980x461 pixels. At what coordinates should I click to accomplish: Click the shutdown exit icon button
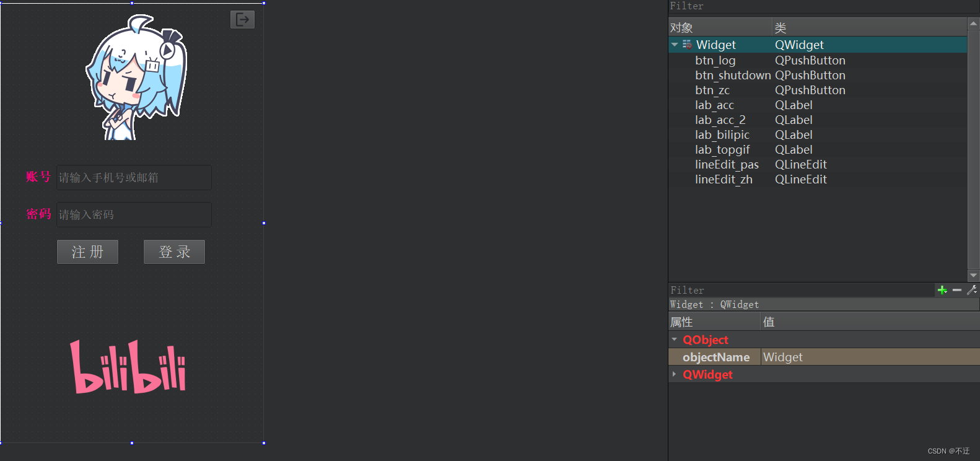tap(242, 19)
